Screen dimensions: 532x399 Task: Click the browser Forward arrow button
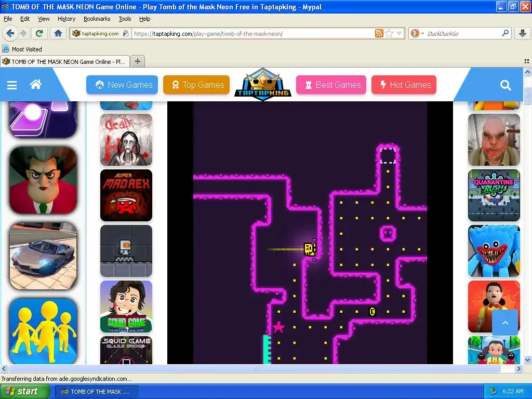[x=23, y=33]
